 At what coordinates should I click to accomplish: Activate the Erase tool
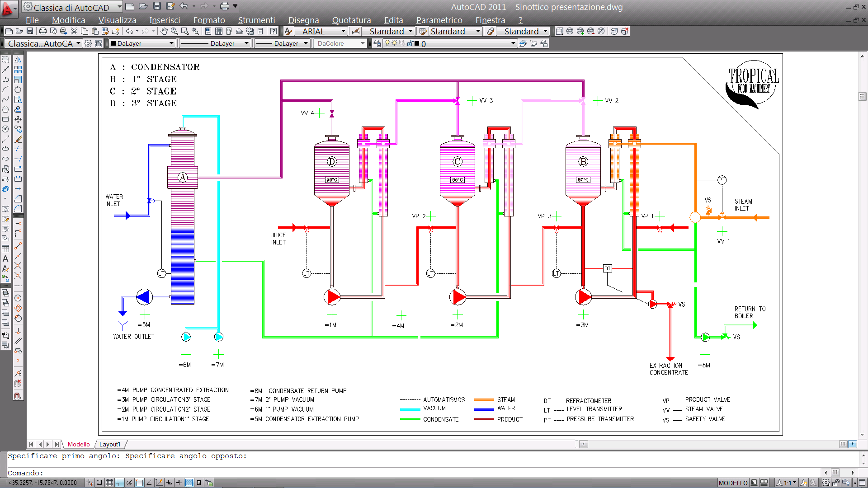coord(18,139)
